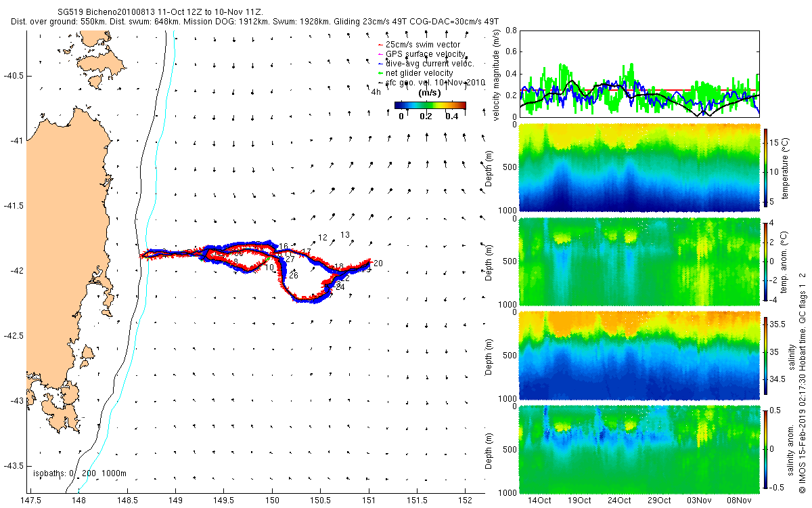Click the track day marker '18'
This screenshot has width=812, height=508.
[339, 267]
